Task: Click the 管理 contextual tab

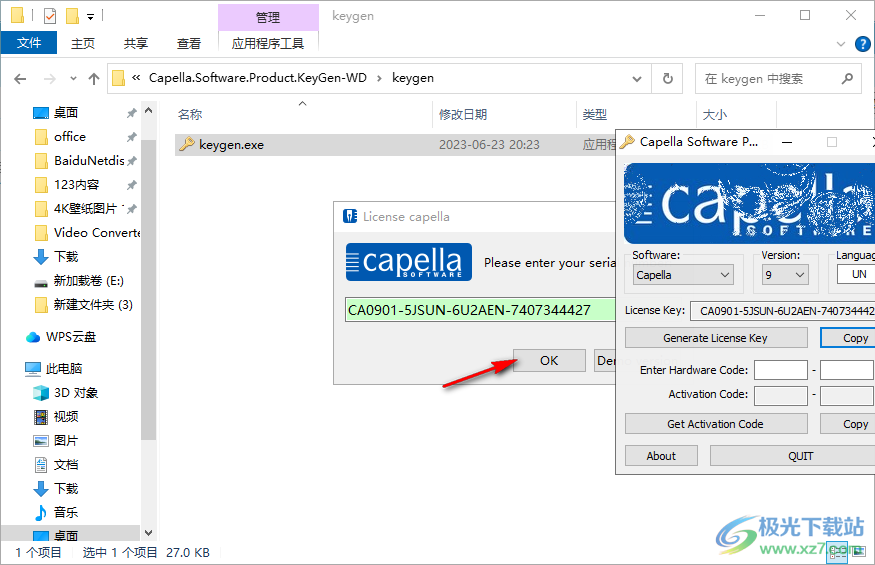Action: click(x=268, y=17)
